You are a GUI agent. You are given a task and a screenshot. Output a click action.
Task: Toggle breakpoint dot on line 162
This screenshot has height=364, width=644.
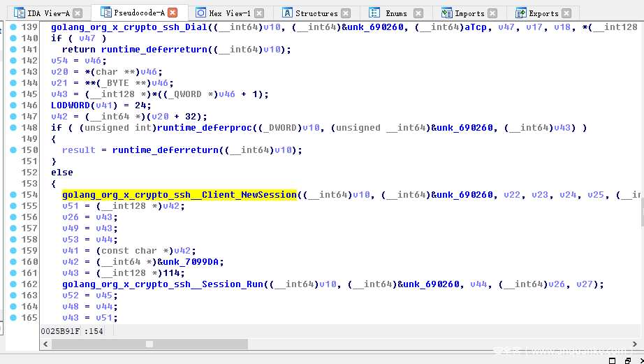(13, 284)
